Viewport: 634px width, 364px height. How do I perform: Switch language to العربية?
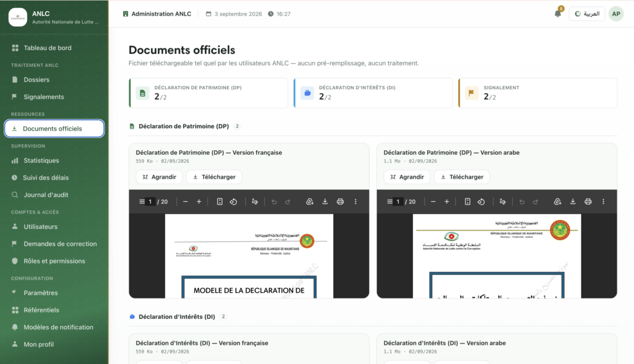click(587, 14)
